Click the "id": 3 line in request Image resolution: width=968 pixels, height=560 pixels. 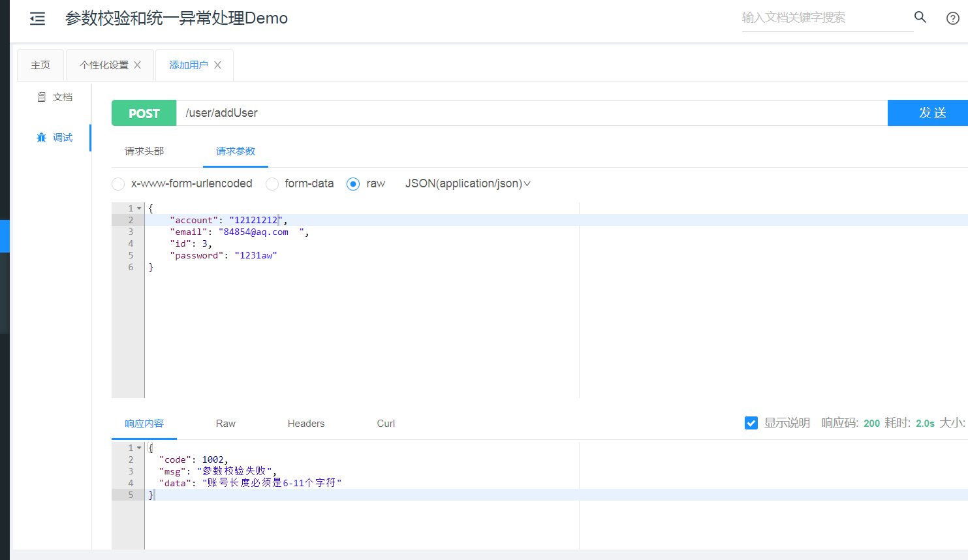coord(191,244)
